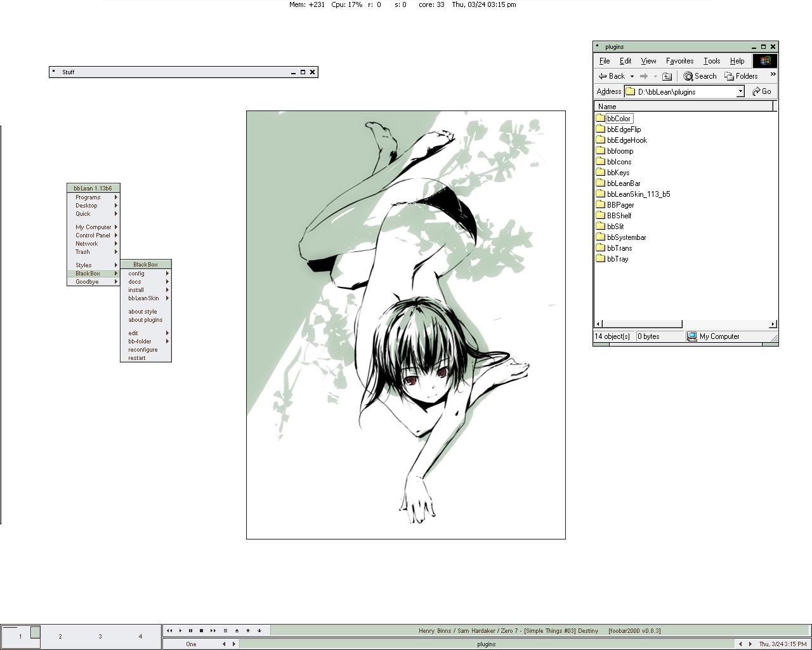The image size is (812, 650).
Task: Open the Back history dropdown arrow
Action: [632, 76]
